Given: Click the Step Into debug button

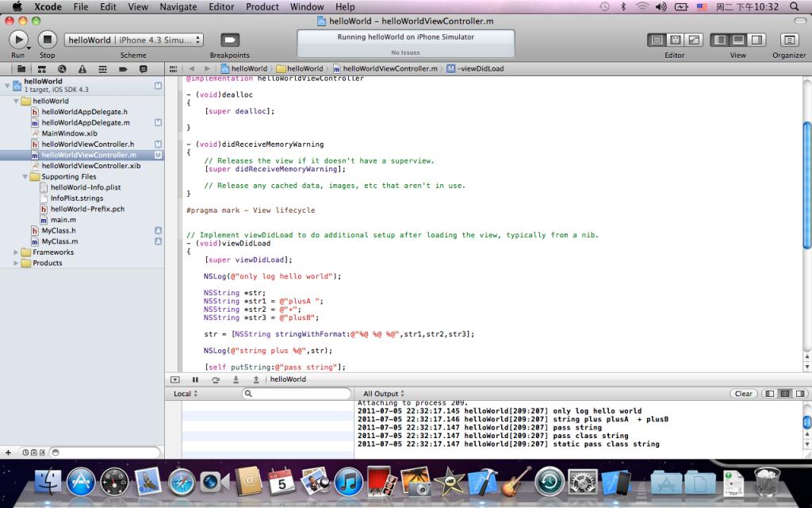Looking at the screenshot, I should (236, 379).
